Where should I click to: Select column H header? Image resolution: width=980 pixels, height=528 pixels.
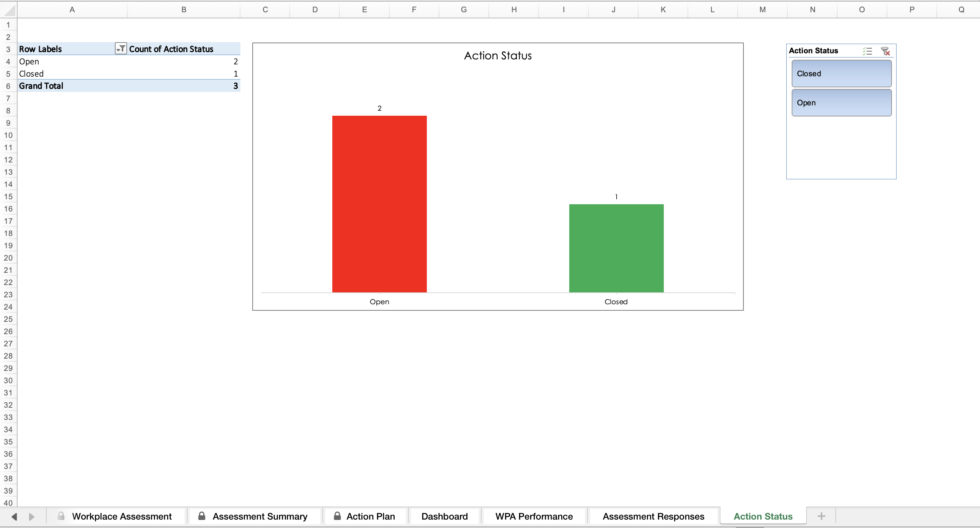tap(514, 10)
